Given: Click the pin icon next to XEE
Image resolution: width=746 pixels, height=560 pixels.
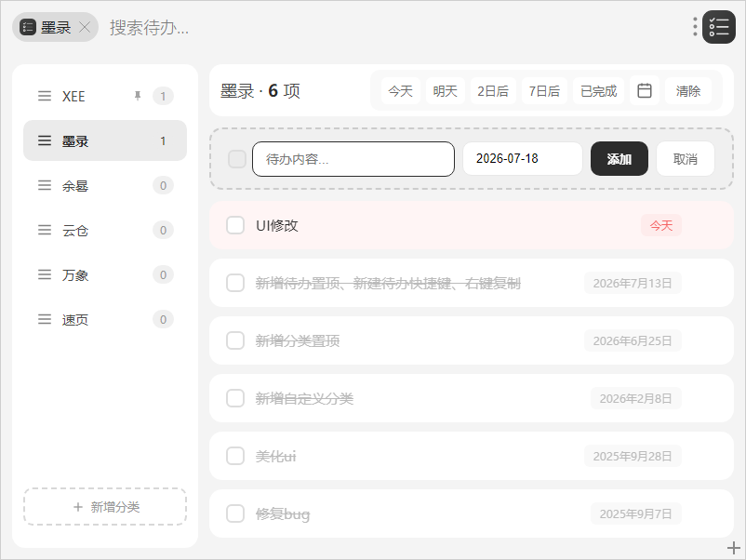Looking at the screenshot, I should point(138,96).
